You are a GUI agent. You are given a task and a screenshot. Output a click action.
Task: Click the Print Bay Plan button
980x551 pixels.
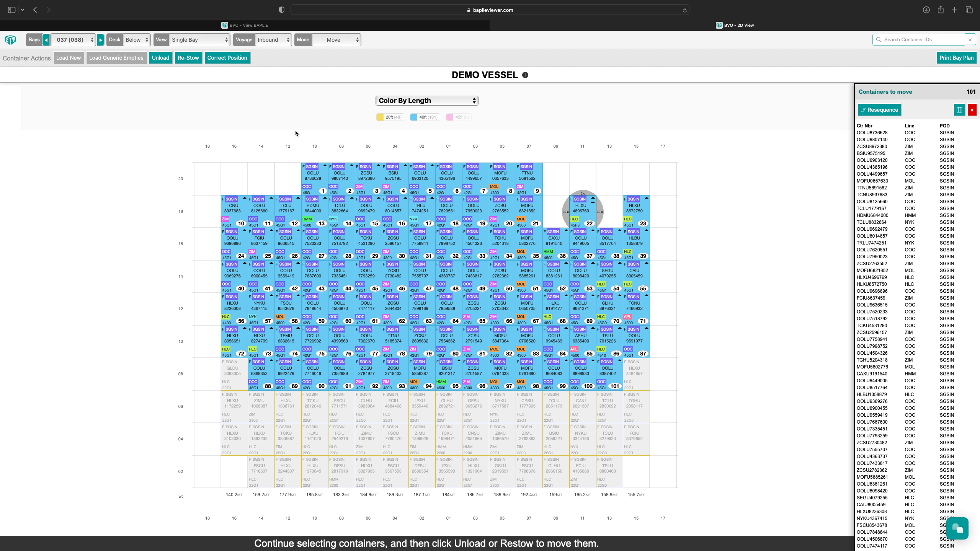tap(957, 58)
